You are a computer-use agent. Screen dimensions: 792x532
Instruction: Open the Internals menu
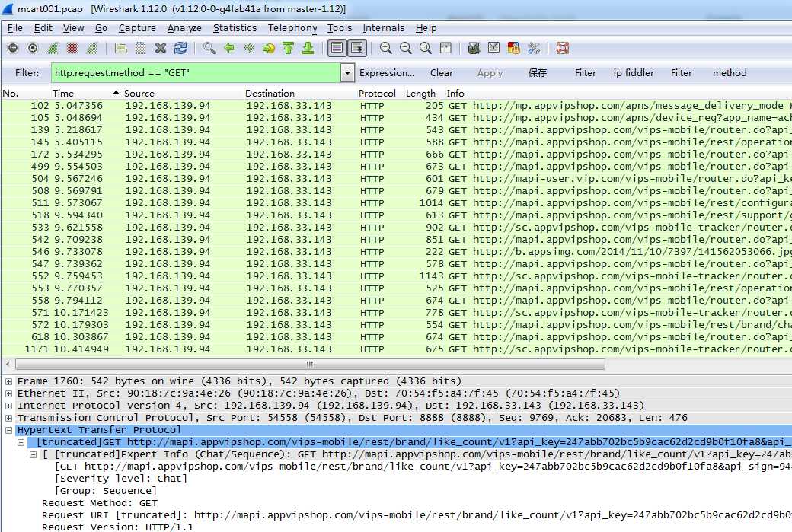click(383, 27)
